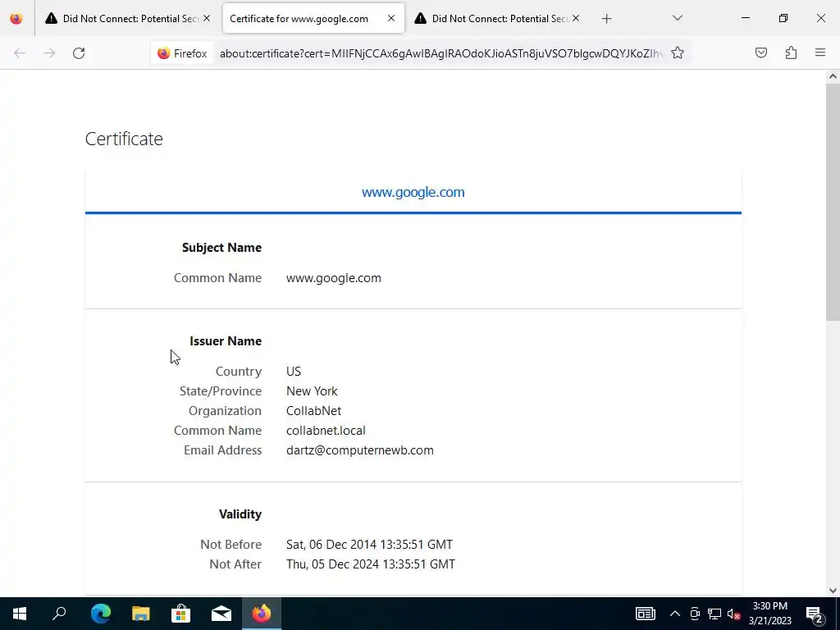Open the Extensions puzzle icon
This screenshot has height=630, width=840.
click(x=791, y=52)
